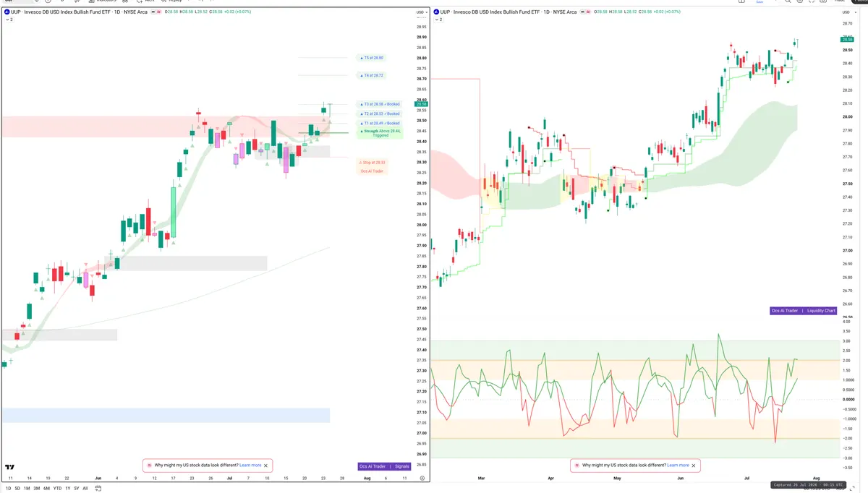Open left chart time axis settings gear

pos(422,478)
